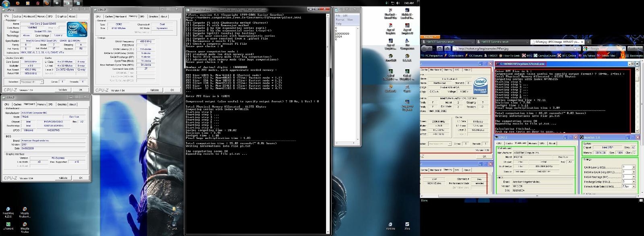Open the TimeShift desktop icon

coord(390,58)
